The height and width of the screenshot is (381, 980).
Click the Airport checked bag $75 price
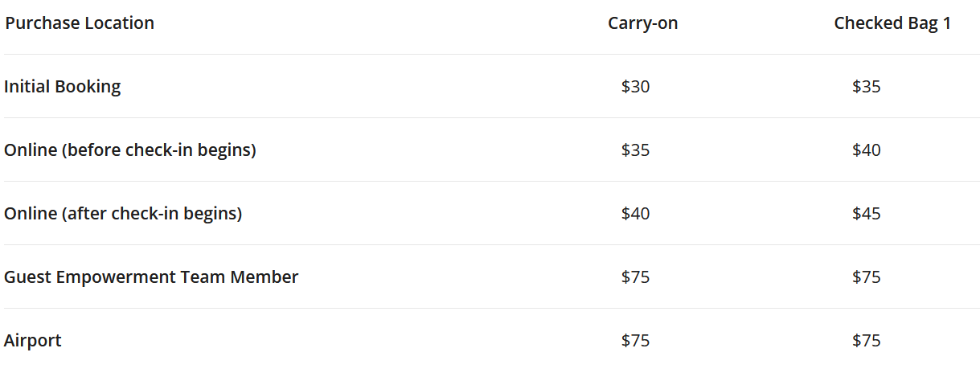[867, 341]
